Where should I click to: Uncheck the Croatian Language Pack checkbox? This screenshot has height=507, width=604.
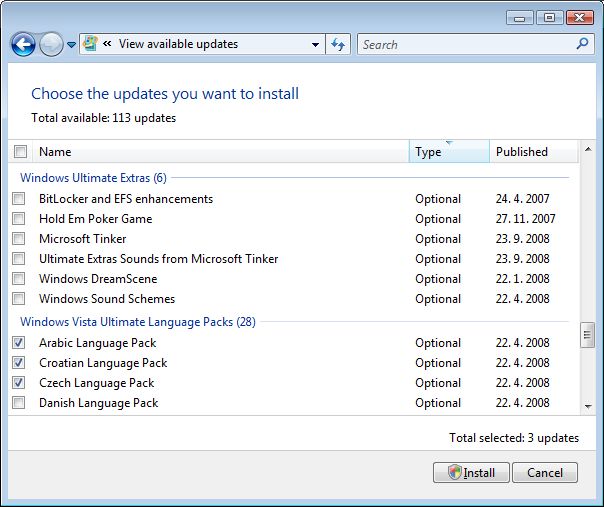18,363
